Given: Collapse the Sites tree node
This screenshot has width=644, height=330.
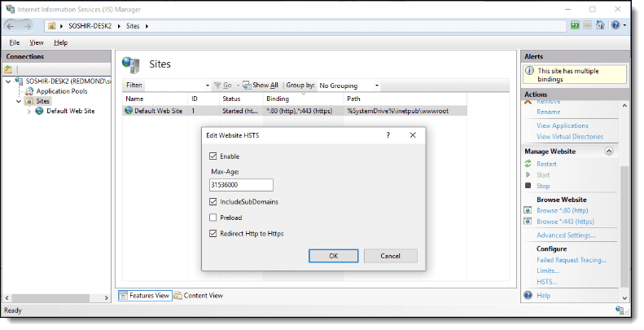Looking at the screenshot, I should 19,101.
